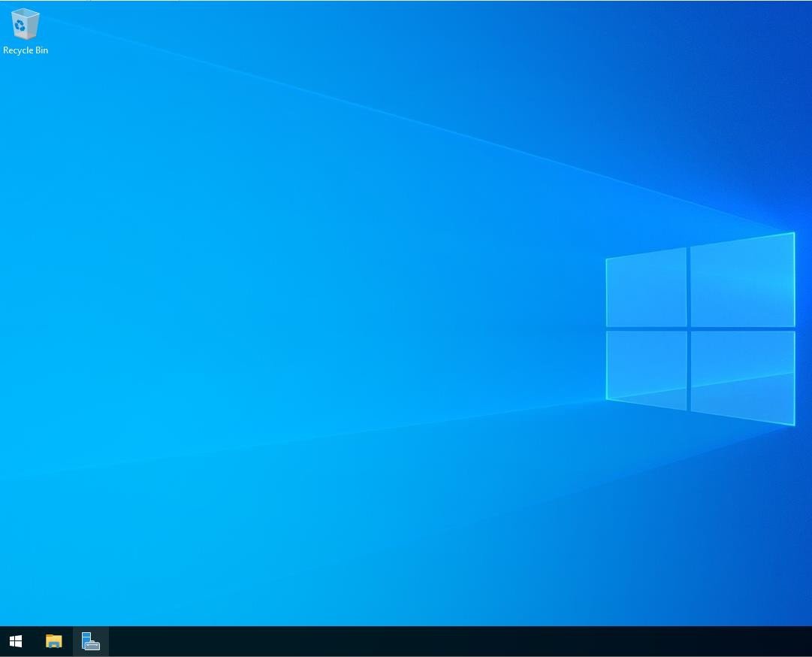Open the Windows Start menu
The height and width of the screenshot is (657, 812).
16,641
